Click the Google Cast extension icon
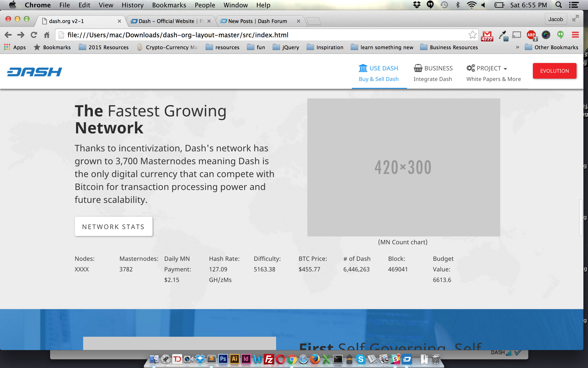This screenshot has width=588, height=368. pos(517,35)
